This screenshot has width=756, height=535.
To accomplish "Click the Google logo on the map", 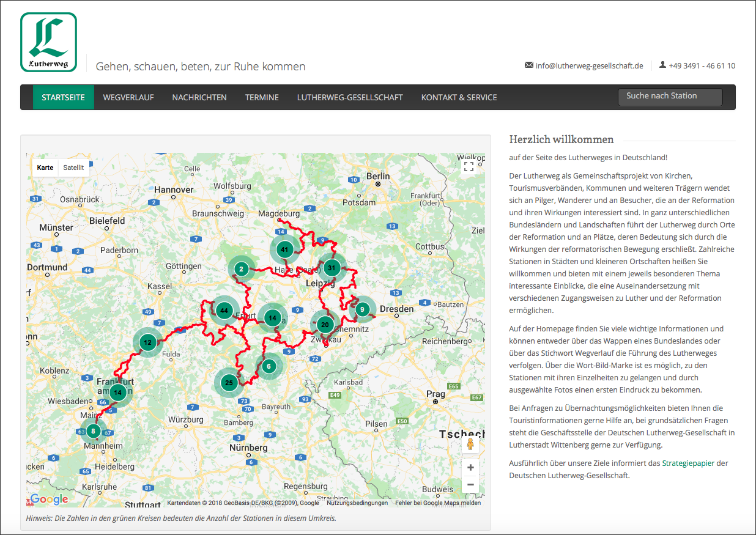I will tap(49, 500).
